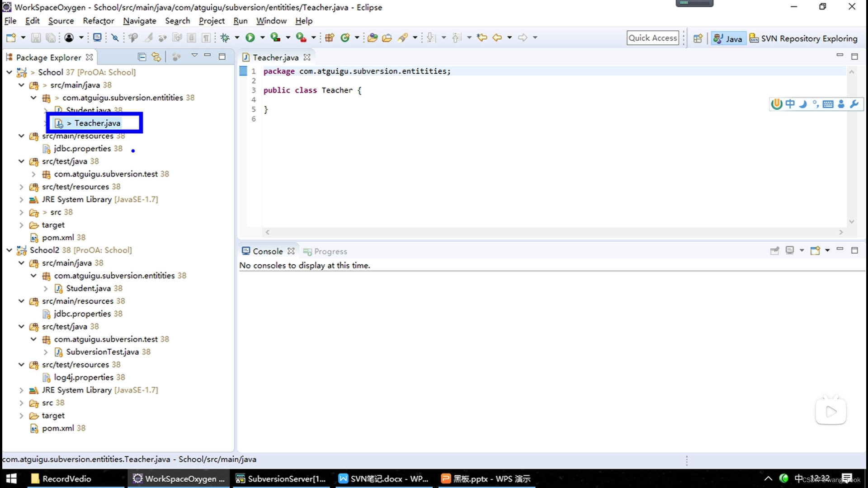Click the Quick Access search field
The width and height of the screenshot is (868, 488).
(x=653, y=38)
